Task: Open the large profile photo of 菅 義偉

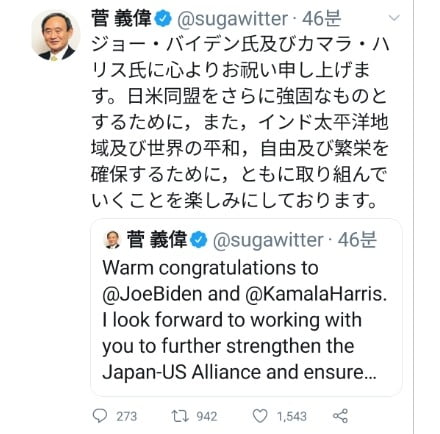Action: coord(56,35)
